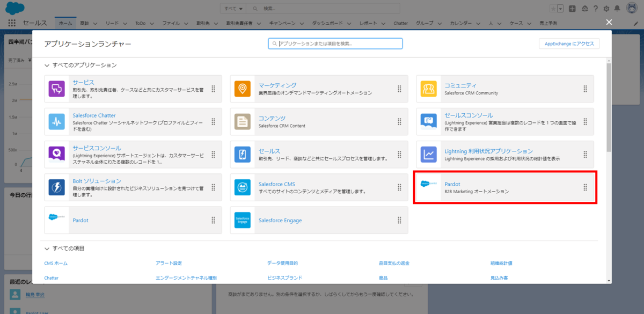
Task: Grab drag handle on Pardot B2B Marketing card
Action: click(x=586, y=187)
